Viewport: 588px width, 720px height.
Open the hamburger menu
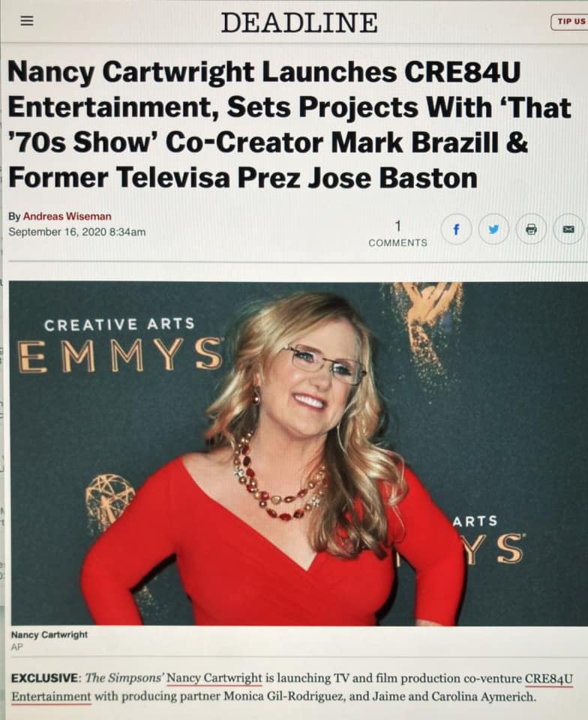click(27, 21)
